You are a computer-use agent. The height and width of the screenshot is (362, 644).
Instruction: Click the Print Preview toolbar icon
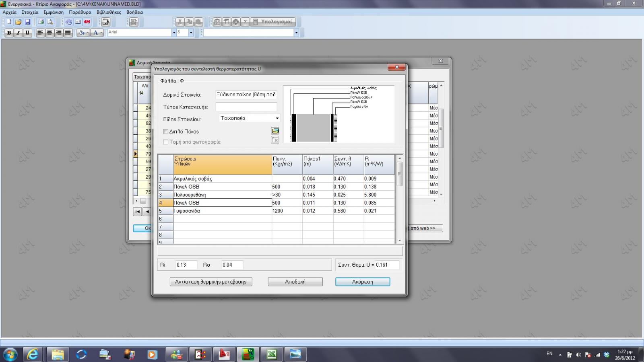[50, 22]
